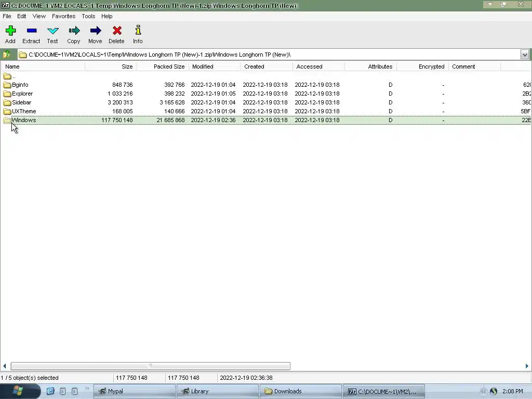Screen dimensions: 532x399
Task: Click the horizontal scrollbar thumb
Action: click(x=150, y=366)
